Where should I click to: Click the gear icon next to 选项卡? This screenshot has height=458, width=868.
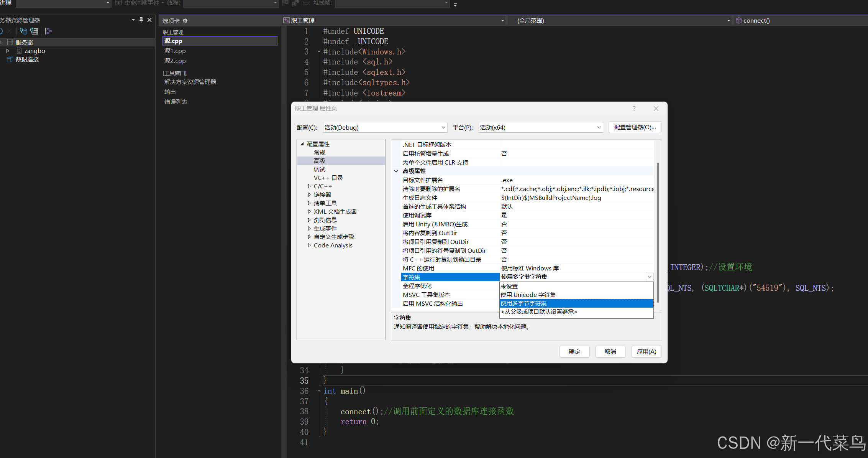coord(185,21)
